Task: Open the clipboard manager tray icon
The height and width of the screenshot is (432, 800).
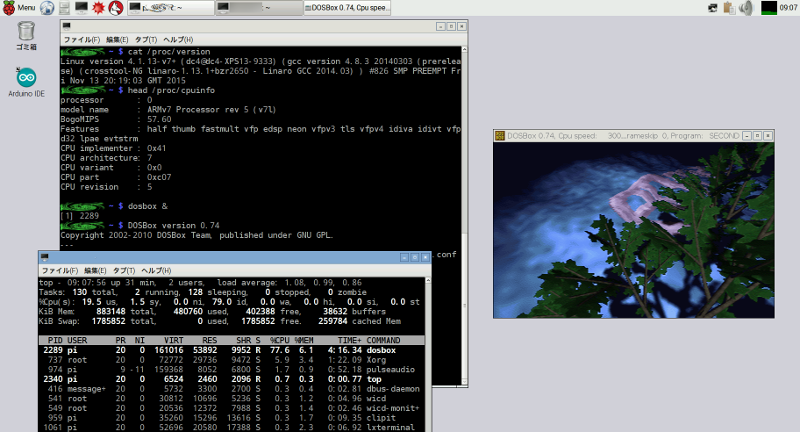Action: [730, 8]
